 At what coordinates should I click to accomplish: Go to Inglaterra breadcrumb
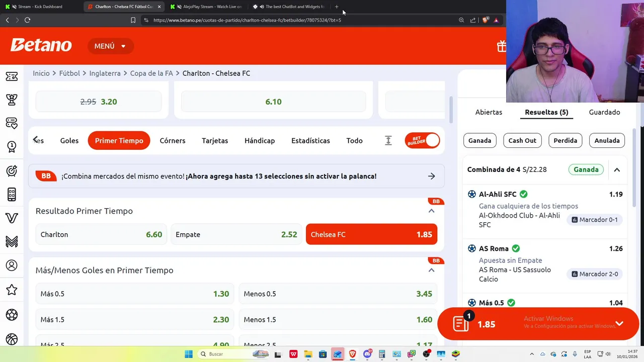[x=105, y=73]
